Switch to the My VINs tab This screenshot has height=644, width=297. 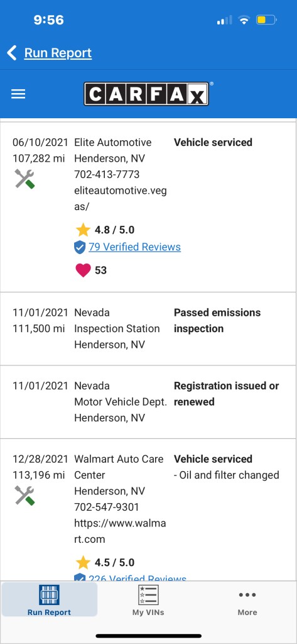148,601
